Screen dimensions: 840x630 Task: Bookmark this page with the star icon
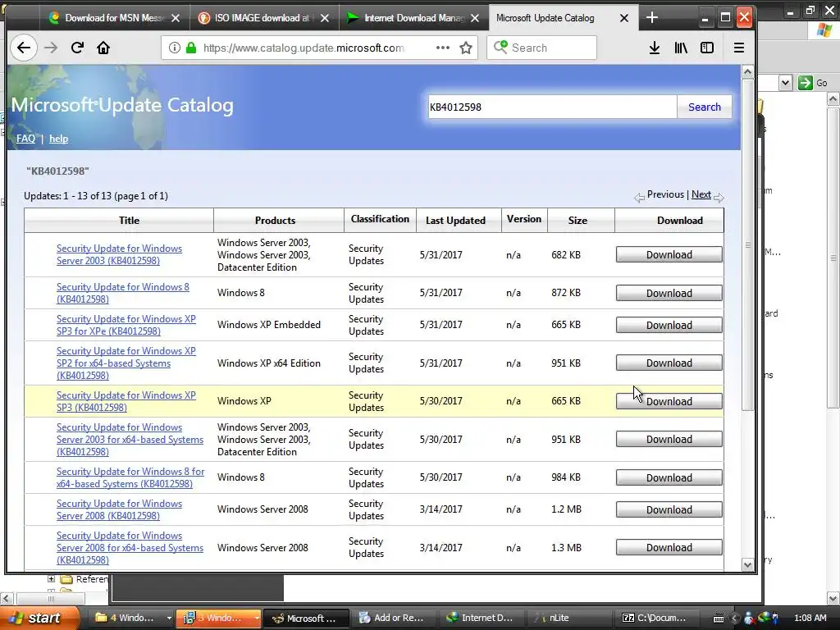coord(466,48)
